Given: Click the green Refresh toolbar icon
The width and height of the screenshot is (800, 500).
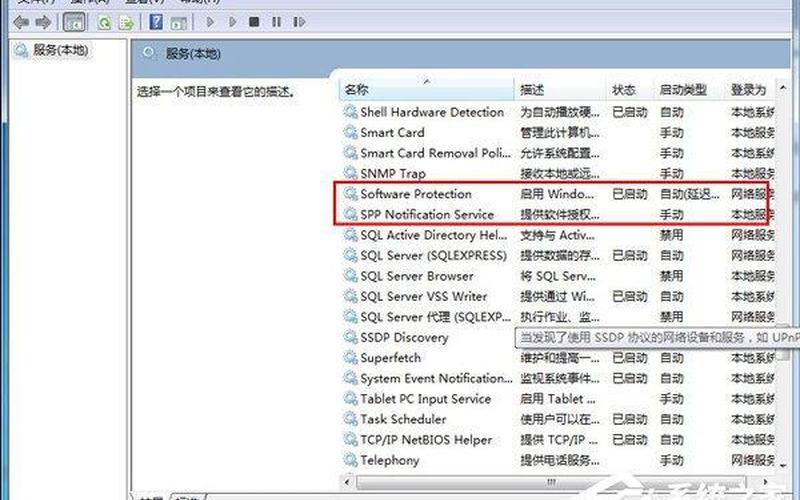Looking at the screenshot, I should [105, 22].
